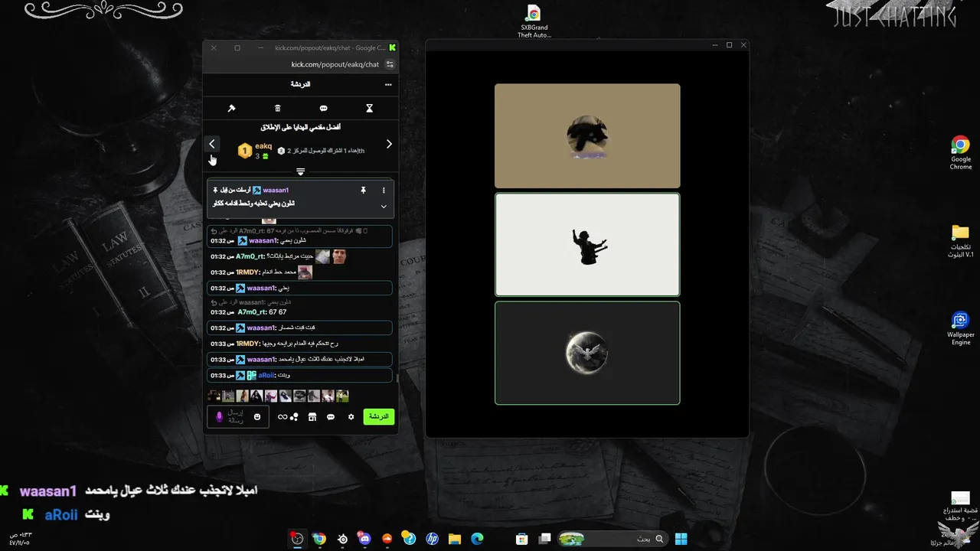The width and height of the screenshot is (980, 551).
Task: Open the pinned message three-dot options
Action: 384,190
